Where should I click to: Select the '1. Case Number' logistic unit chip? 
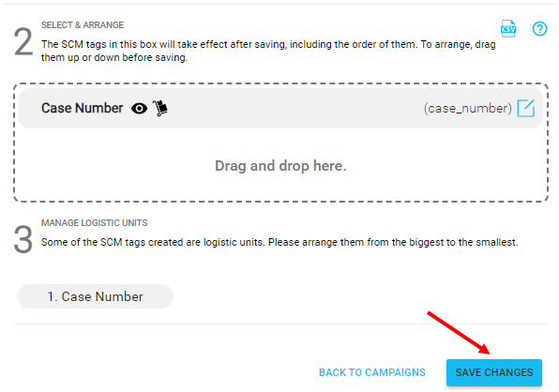coord(95,296)
